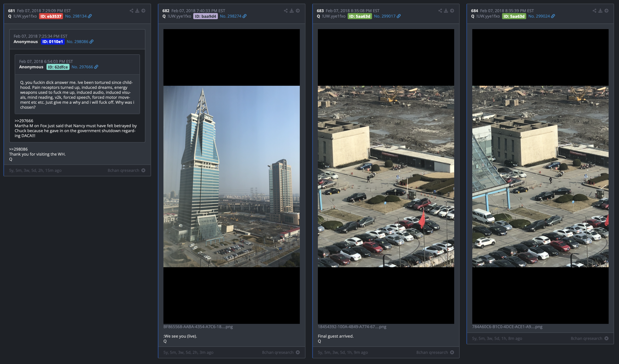Click the chain-link icon beside No. 297666
This screenshot has height=364, width=619.
96,67
